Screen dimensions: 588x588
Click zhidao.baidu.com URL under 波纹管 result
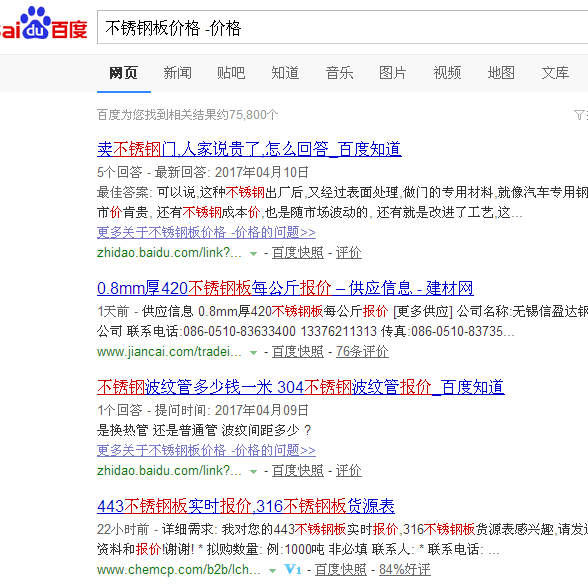pos(169,471)
